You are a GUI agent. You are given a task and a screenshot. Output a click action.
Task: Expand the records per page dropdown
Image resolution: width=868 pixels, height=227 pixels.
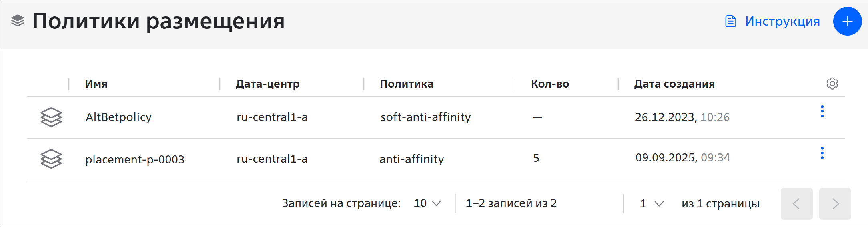[x=427, y=203]
